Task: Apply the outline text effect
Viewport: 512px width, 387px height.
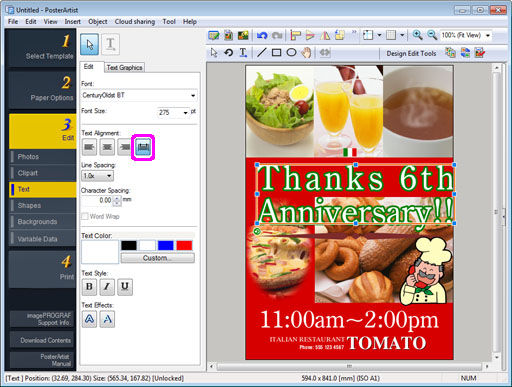Action: click(89, 319)
